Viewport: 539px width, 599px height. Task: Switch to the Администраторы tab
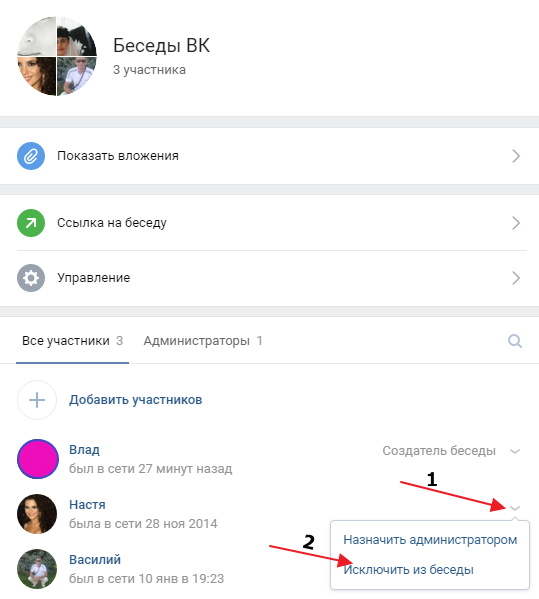[203, 341]
